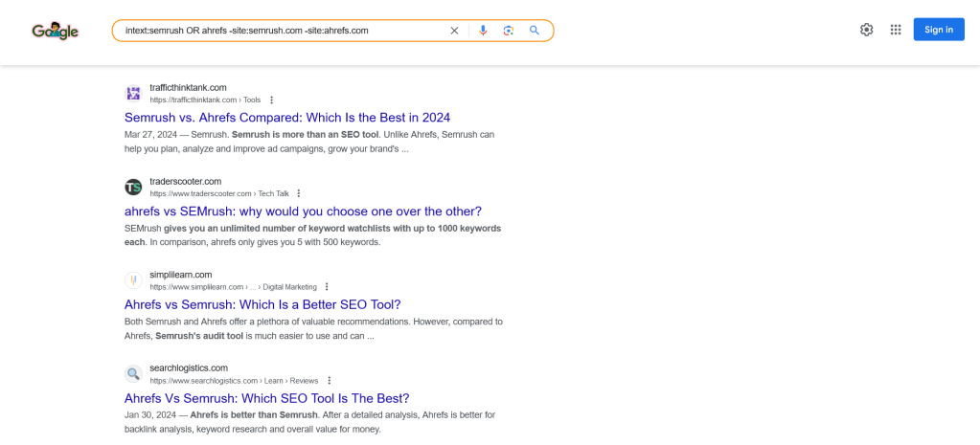The image size is (980, 445).
Task: Click the URL breadcrumb ending in 'Digital Marketing'
Action: coord(233,287)
